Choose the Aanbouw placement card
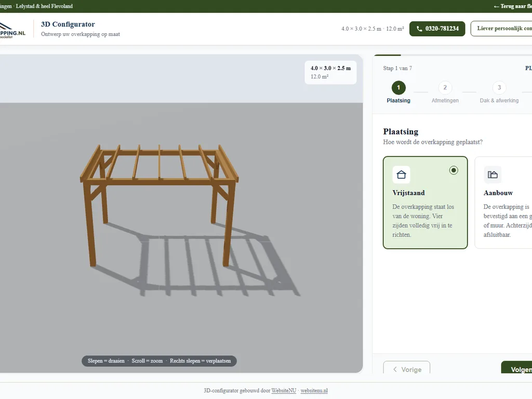 pyautogui.click(x=503, y=203)
